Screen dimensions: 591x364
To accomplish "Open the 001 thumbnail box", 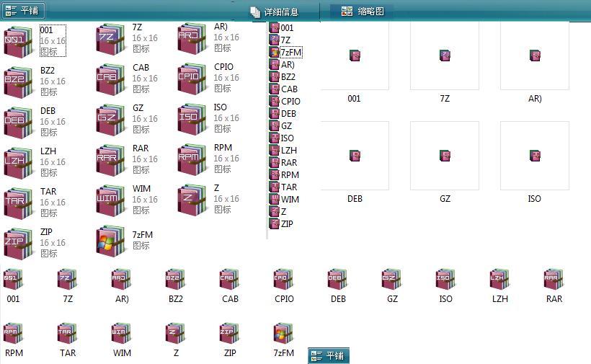I will 355,56.
